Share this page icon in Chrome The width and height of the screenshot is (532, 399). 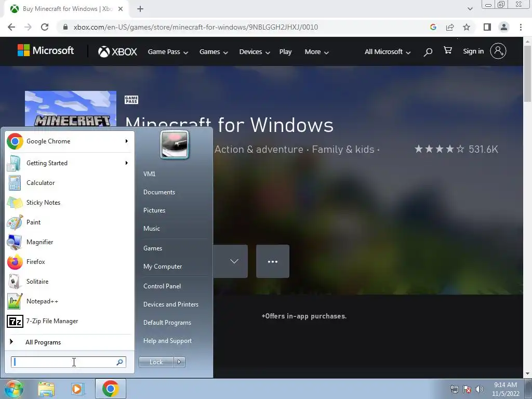point(450,27)
